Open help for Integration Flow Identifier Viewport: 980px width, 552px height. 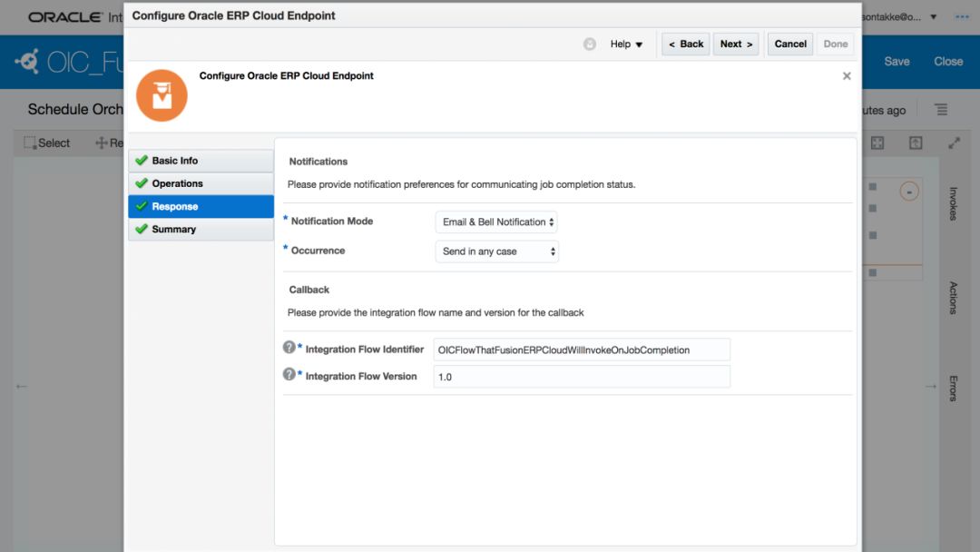(x=289, y=347)
